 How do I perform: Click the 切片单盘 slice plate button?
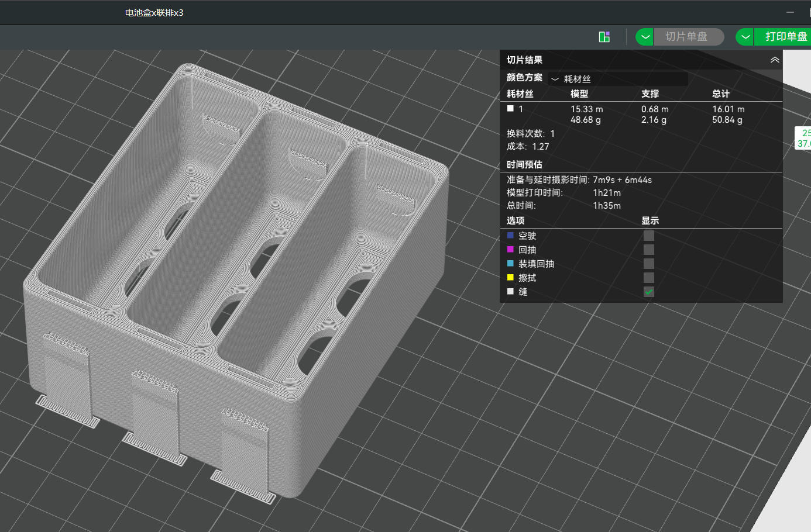(689, 37)
